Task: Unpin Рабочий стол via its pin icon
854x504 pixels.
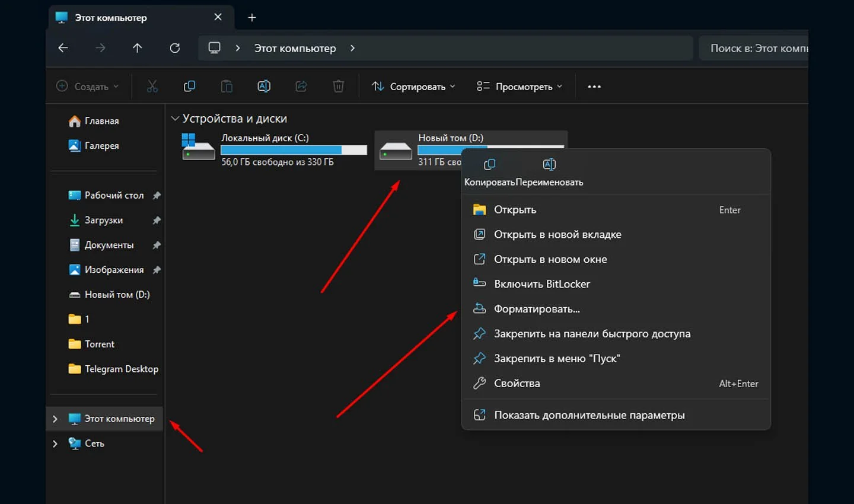Action: point(157,196)
